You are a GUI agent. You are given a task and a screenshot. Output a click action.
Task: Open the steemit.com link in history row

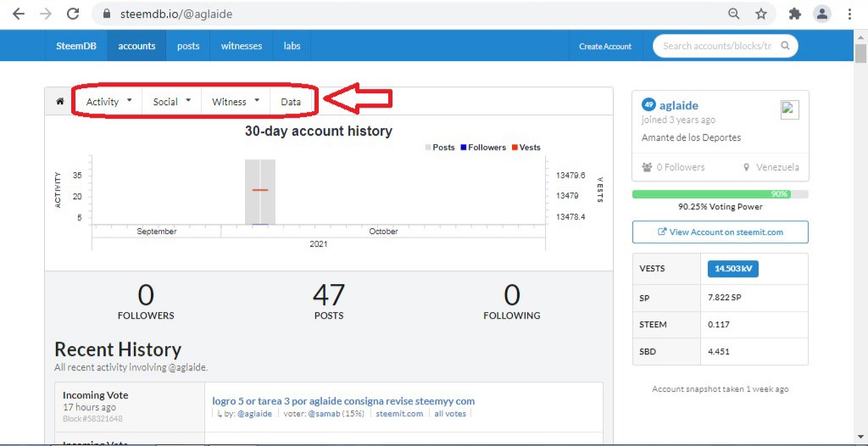tap(399, 414)
